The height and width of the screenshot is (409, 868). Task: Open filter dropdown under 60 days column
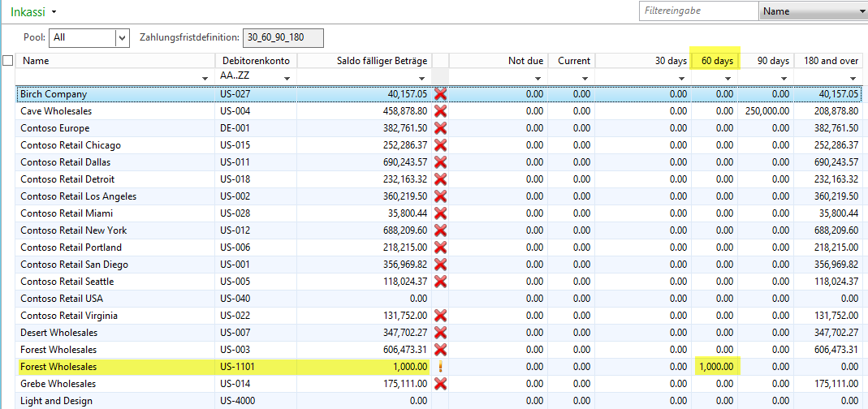728,78
